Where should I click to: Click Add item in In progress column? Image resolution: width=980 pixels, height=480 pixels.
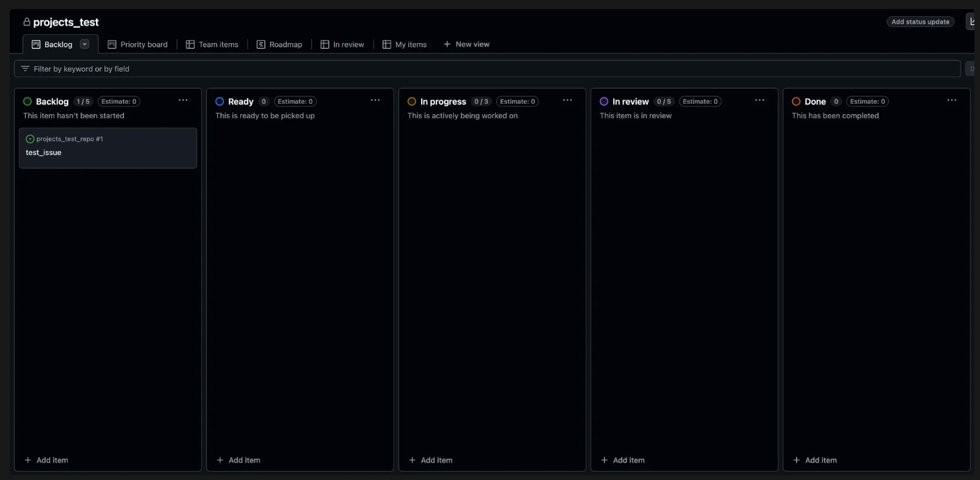click(431, 460)
